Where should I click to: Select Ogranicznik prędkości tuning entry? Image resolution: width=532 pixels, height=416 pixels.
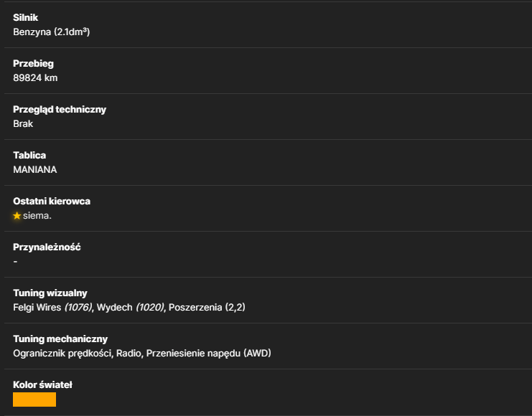(62, 354)
